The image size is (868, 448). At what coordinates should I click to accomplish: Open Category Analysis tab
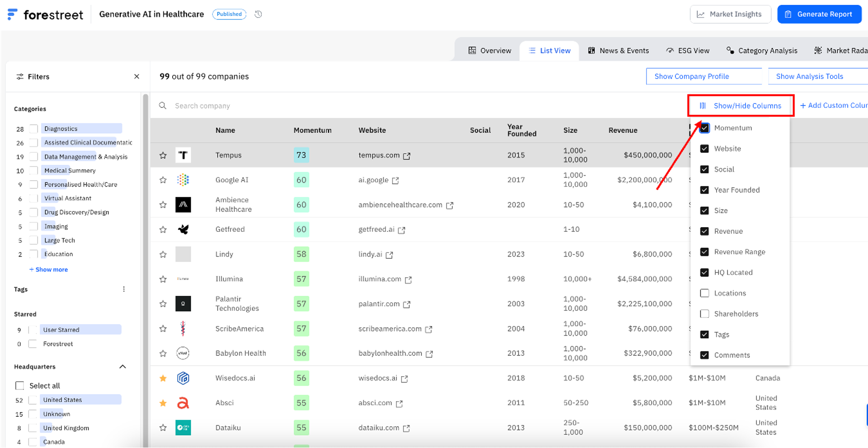(762, 51)
